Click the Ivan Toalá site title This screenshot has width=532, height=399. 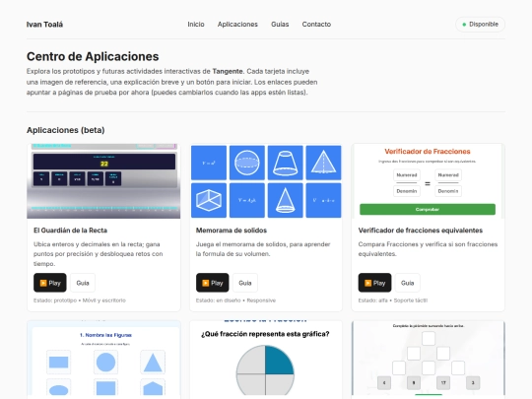[44, 25]
